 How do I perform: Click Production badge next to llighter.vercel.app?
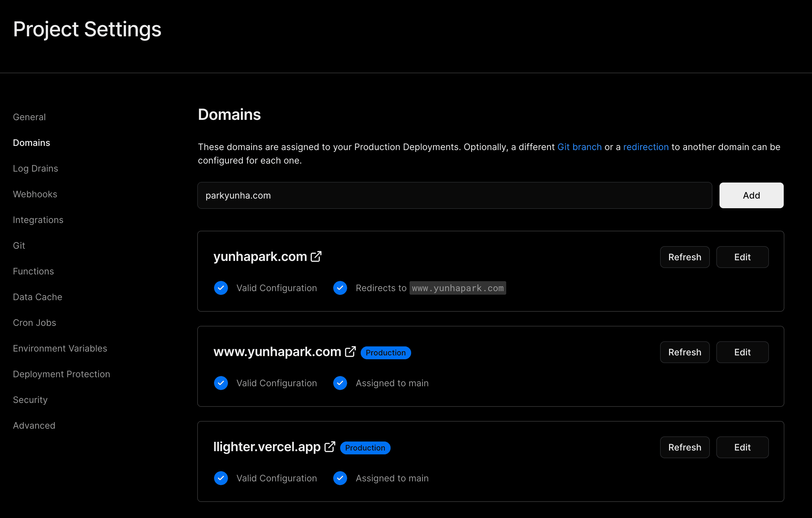[365, 448]
